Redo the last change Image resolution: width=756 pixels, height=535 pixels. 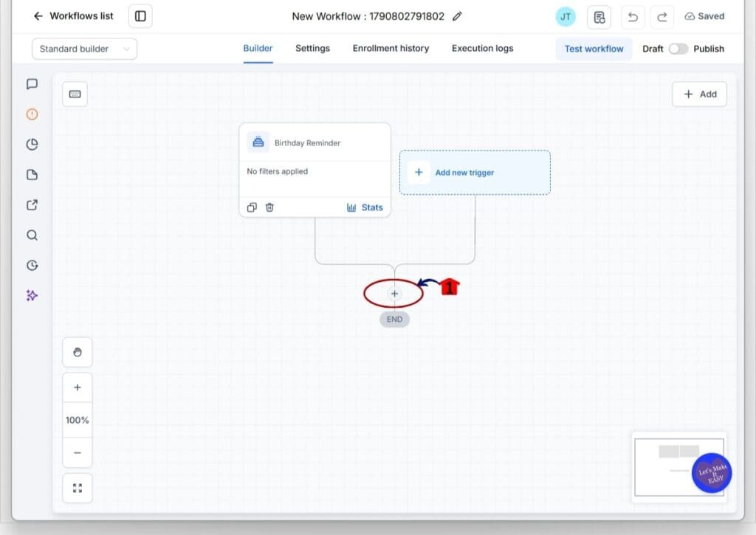pos(662,18)
